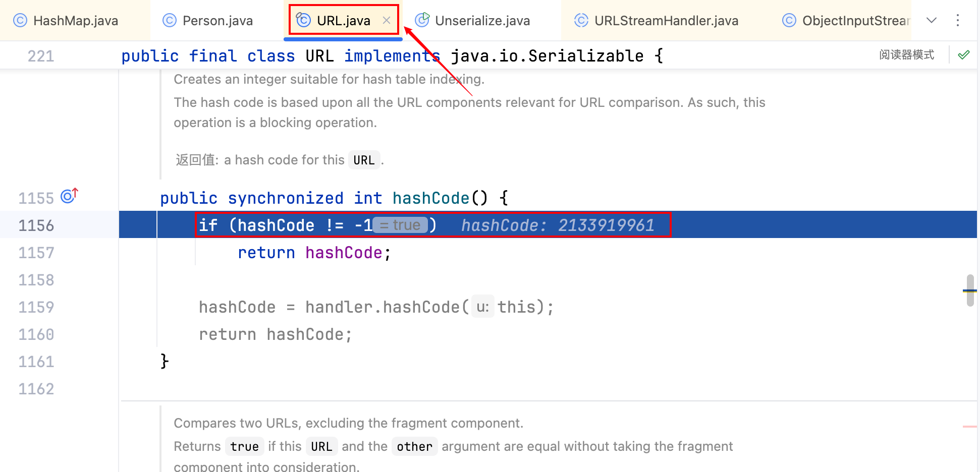Expand the hidden tabs dropdown chevron

coord(932,21)
